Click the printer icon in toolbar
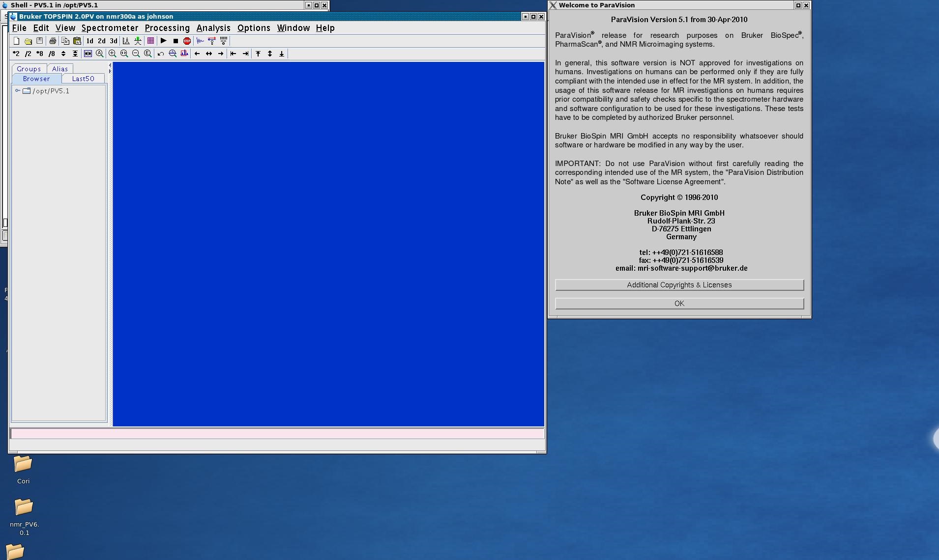This screenshot has width=939, height=560. (x=53, y=41)
